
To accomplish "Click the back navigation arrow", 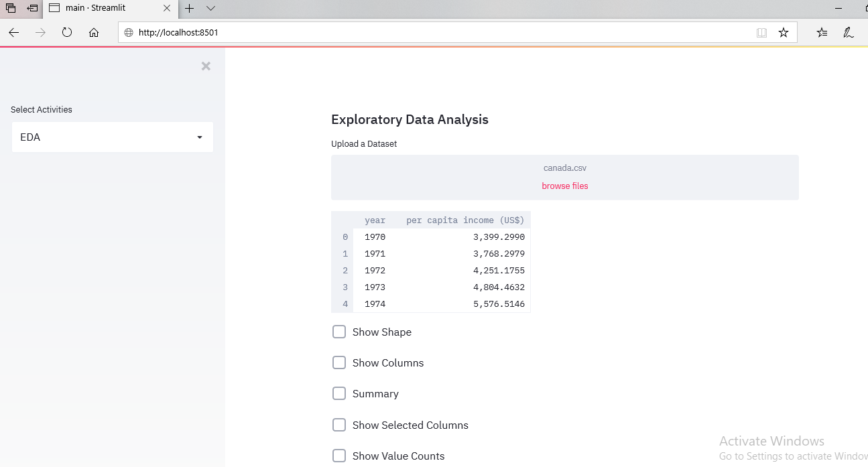I will point(13,31).
